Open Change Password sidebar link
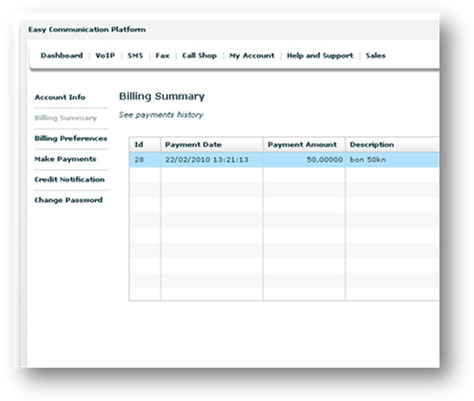Viewport: 474px width, 401px height. (x=68, y=200)
